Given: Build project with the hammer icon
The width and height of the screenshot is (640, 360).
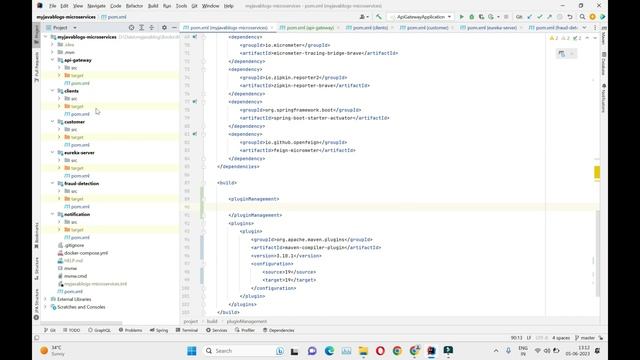Looking at the screenshot, I should (x=379, y=17).
